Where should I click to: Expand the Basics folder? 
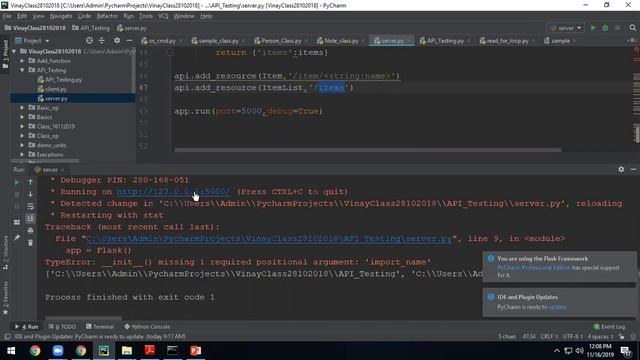[x=22, y=117]
